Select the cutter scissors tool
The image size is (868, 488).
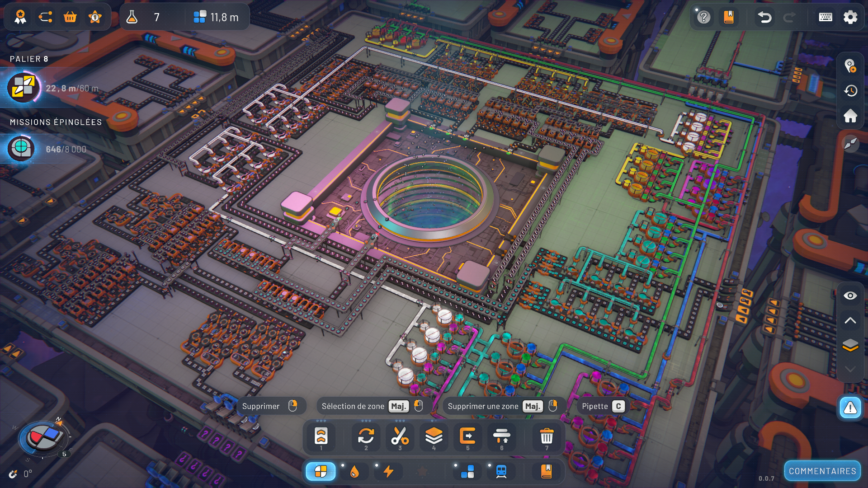[x=400, y=436]
